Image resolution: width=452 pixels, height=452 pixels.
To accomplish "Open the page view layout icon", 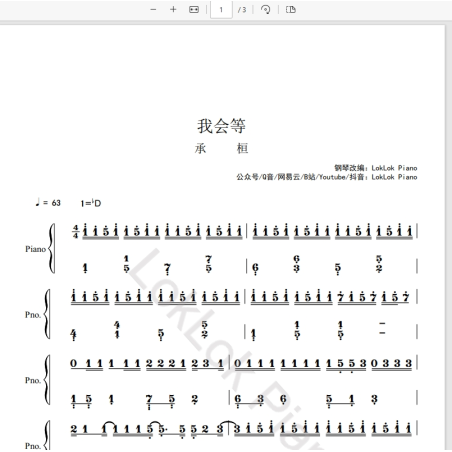I will (291, 10).
